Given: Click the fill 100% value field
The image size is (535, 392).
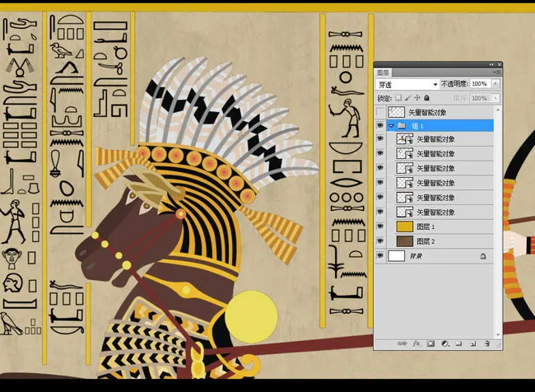Looking at the screenshot, I should tap(480, 98).
